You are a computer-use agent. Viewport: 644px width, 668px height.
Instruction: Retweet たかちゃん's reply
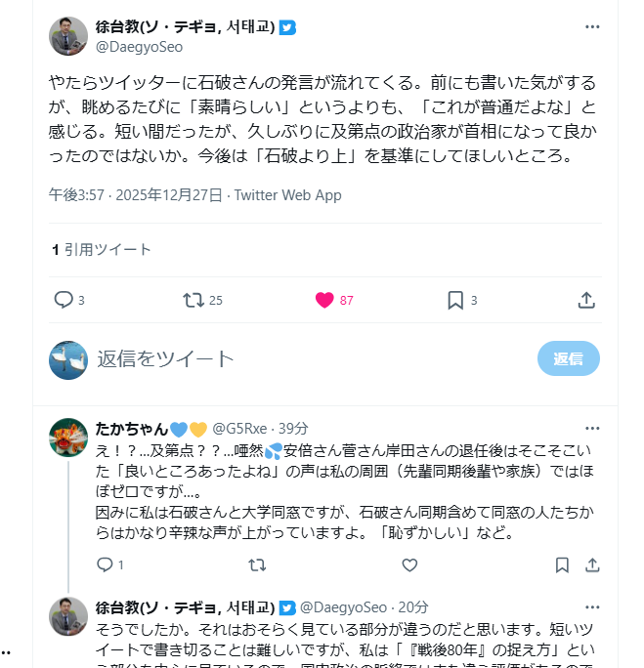tap(257, 564)
